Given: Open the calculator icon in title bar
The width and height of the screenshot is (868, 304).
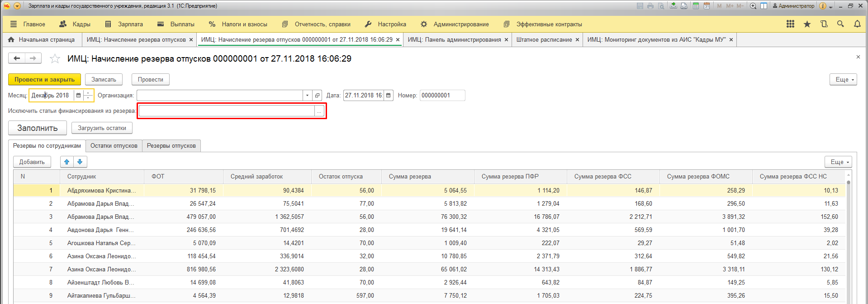Looking at the screenshot, I should 696,6.
